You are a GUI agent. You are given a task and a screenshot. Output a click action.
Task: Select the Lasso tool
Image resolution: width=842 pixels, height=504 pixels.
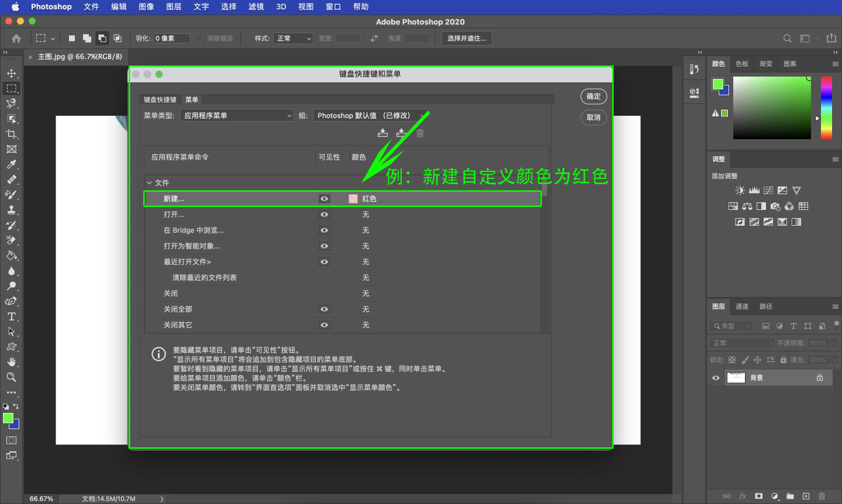(x=12, y=103)
